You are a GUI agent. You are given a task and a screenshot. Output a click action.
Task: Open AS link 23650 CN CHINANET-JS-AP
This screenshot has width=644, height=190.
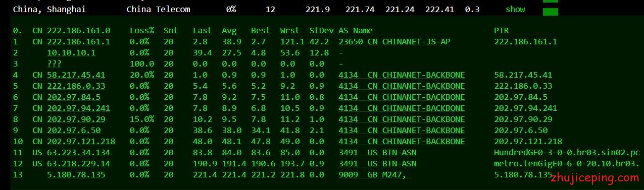pyautogui.click(x=394, y=42)
